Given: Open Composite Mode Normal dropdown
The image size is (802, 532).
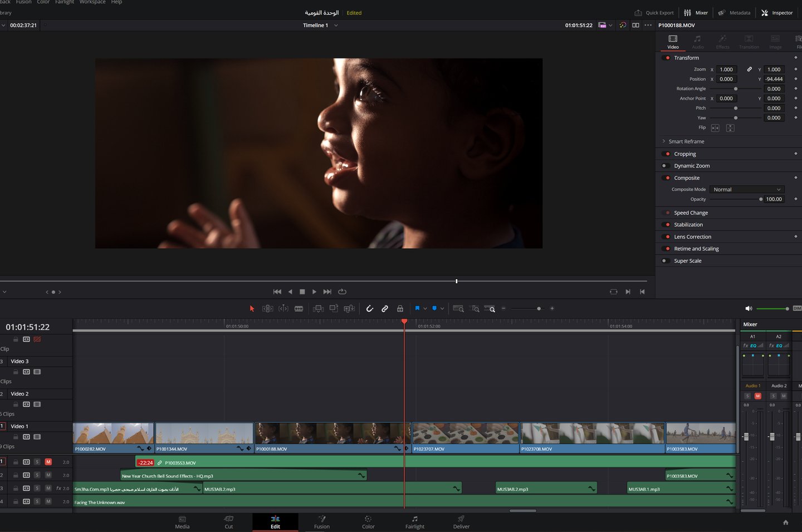Looking at the screenshot, I should (x=747, y=190).
